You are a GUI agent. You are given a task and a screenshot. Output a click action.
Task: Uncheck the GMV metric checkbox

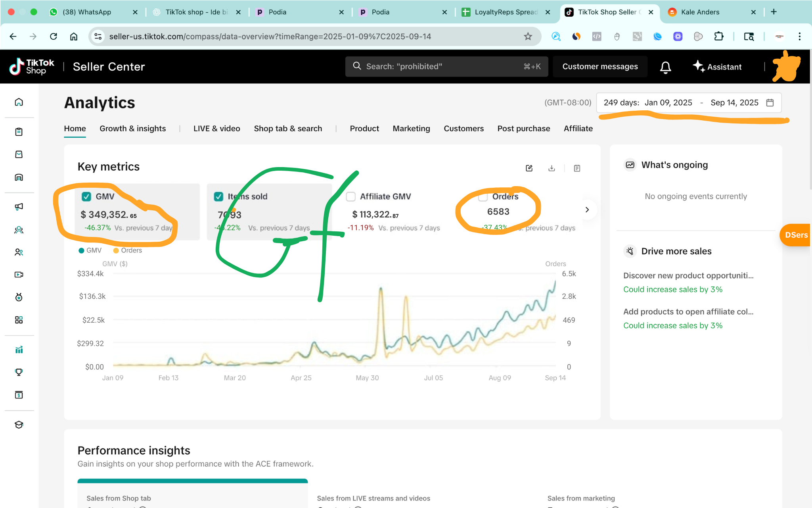click(x=86, y=196)
